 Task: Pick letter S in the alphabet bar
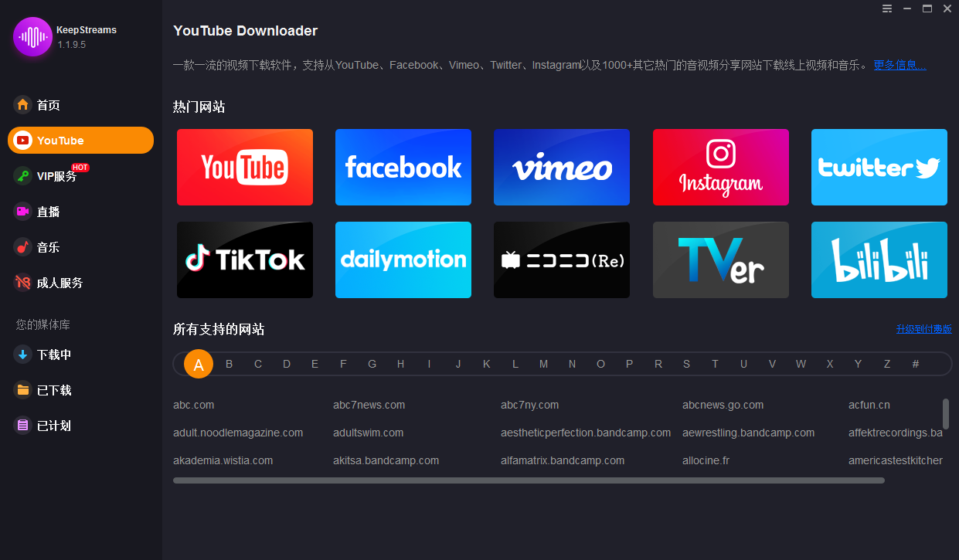click(686, 364)
